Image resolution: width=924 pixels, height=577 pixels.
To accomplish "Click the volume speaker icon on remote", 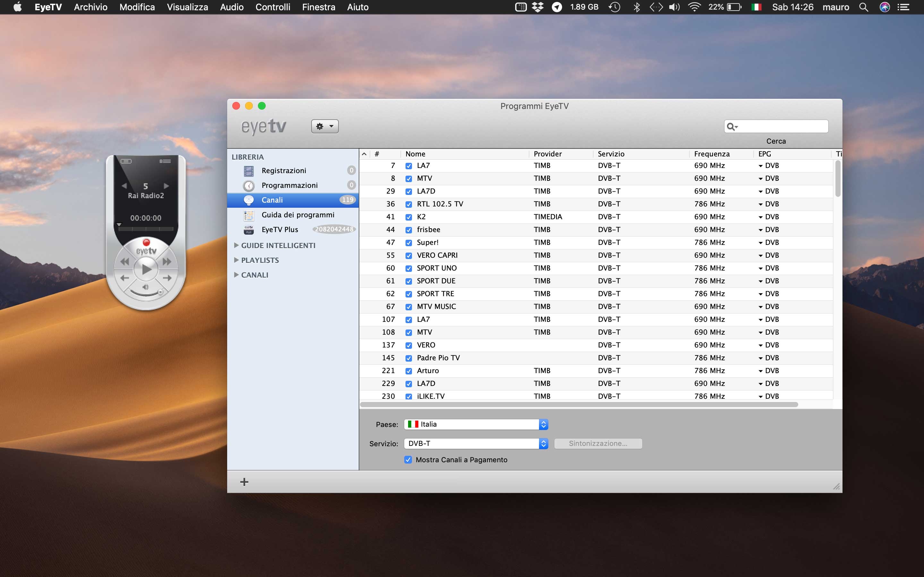I will click(x=145, y=287).
